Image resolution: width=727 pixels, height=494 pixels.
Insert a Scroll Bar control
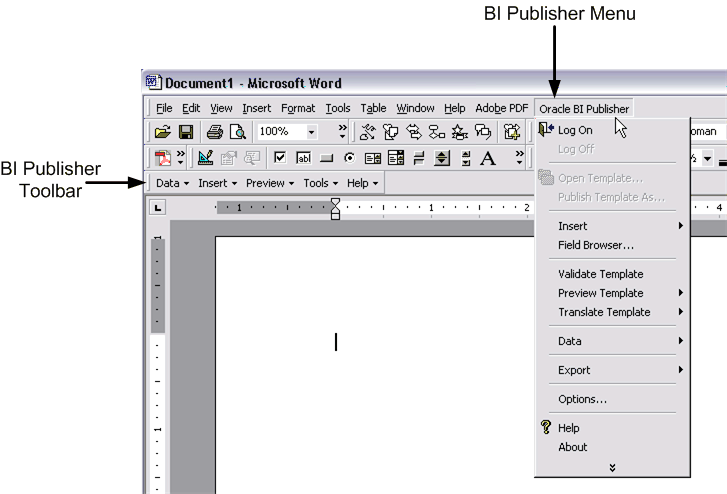(466, 158)
